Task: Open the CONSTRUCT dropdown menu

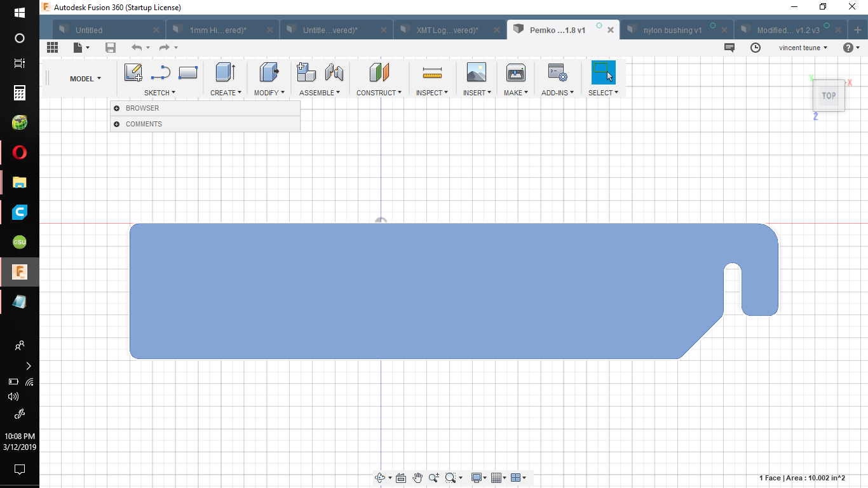Action: [379, 93]
